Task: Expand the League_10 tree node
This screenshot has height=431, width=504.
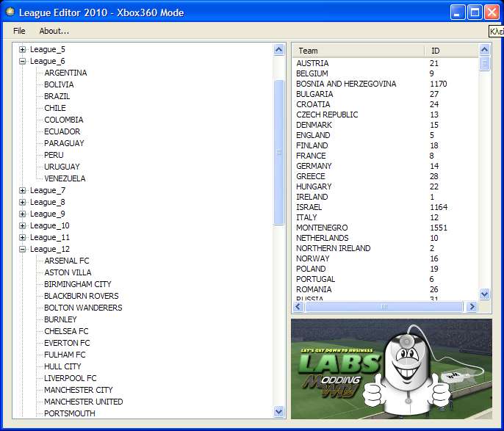Action: 23,225
